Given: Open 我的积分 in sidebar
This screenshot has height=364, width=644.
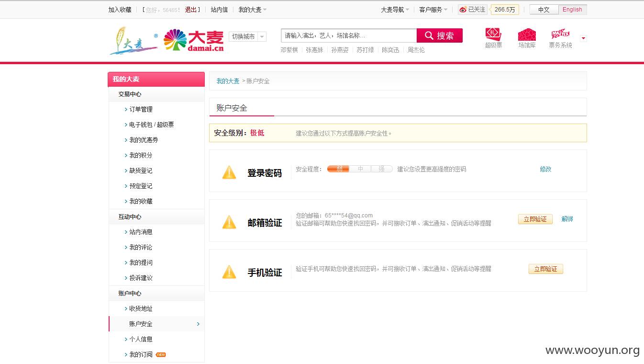Looking at the screenshot, I should coord(141,155).
